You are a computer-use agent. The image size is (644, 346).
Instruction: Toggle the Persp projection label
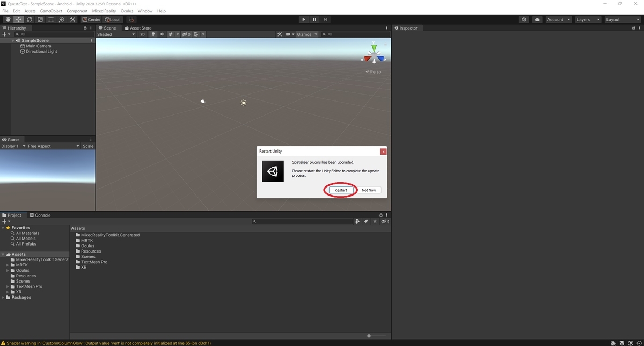[x=374, y=72]
